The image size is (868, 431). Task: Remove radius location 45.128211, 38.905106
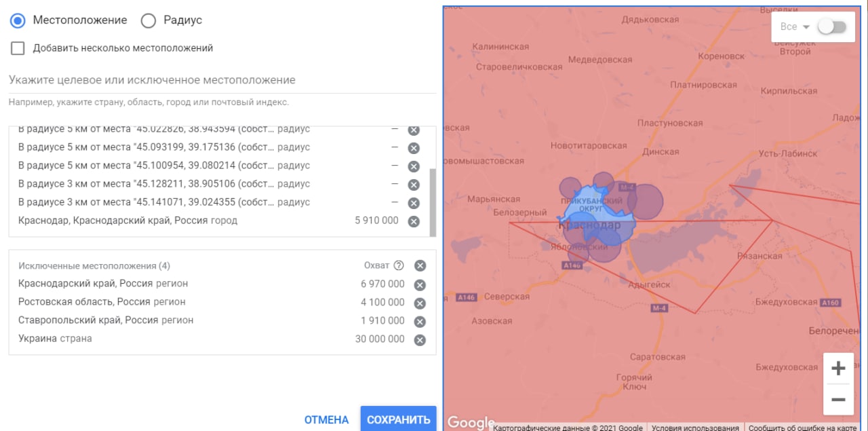[x=414, y=185]
